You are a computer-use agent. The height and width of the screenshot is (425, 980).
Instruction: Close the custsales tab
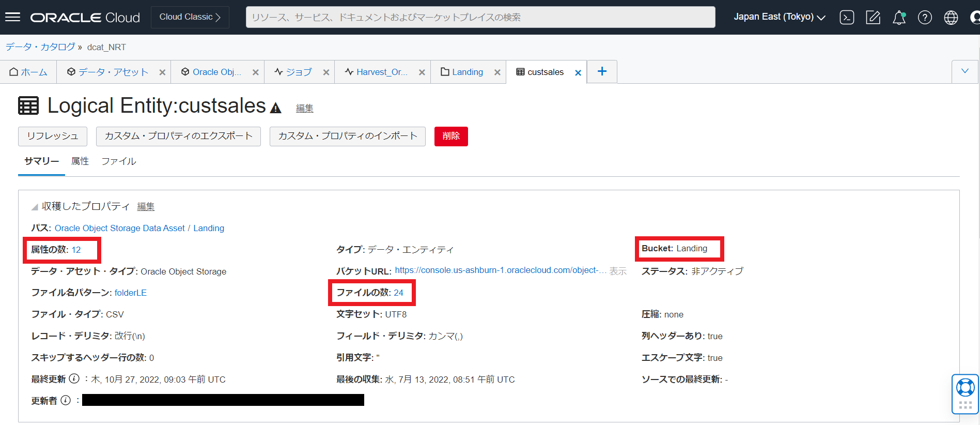[578, 73]
